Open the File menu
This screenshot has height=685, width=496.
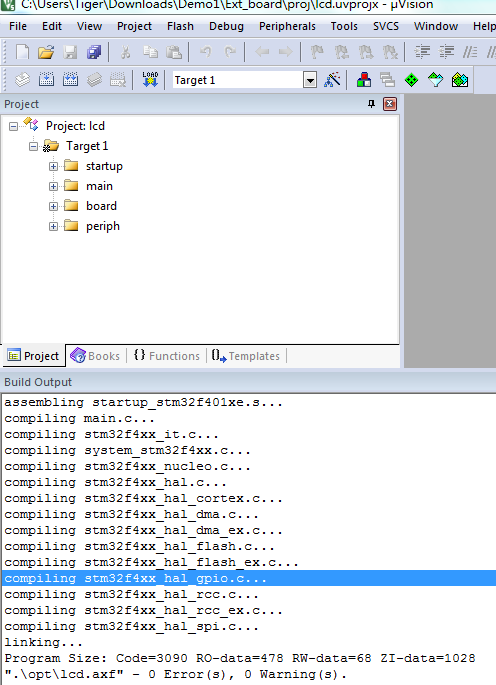tap(18, 26)
